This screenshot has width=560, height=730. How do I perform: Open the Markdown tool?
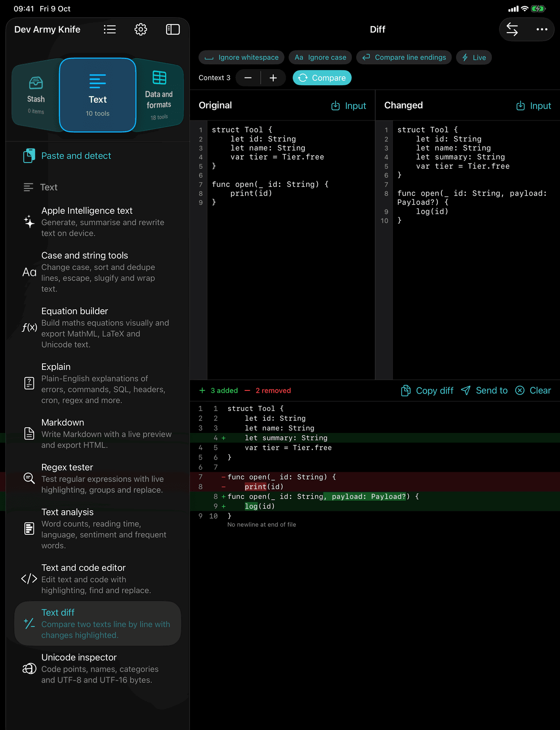click(x=98, y=433)
